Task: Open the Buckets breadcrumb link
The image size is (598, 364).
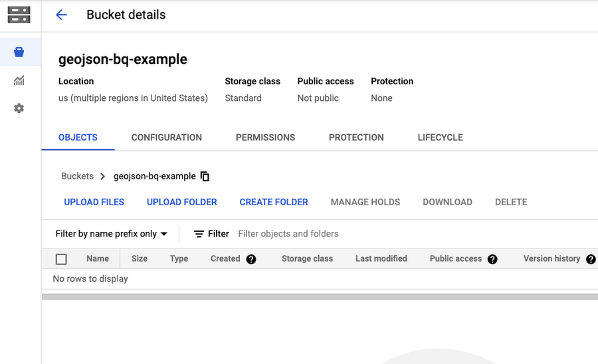Action: point(78,176)
